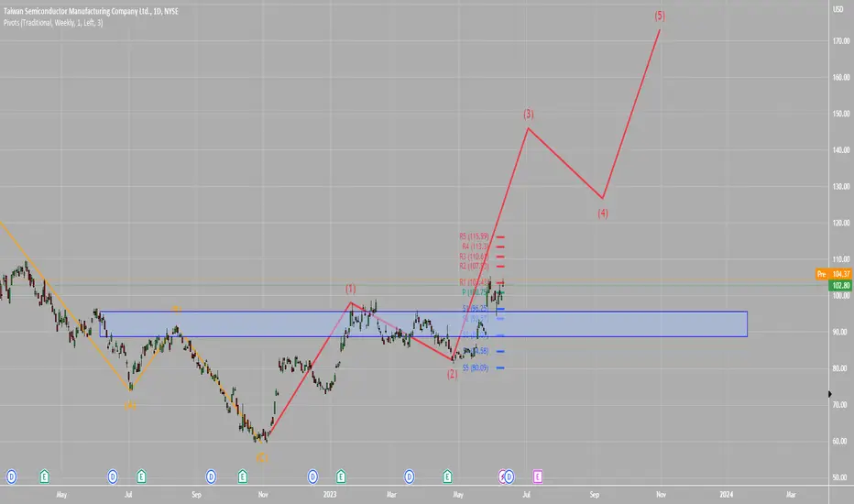Viewport: 854px width, 504px height.
Task: Click the 90.00 price axis value
Action: [x=841, y=332]
